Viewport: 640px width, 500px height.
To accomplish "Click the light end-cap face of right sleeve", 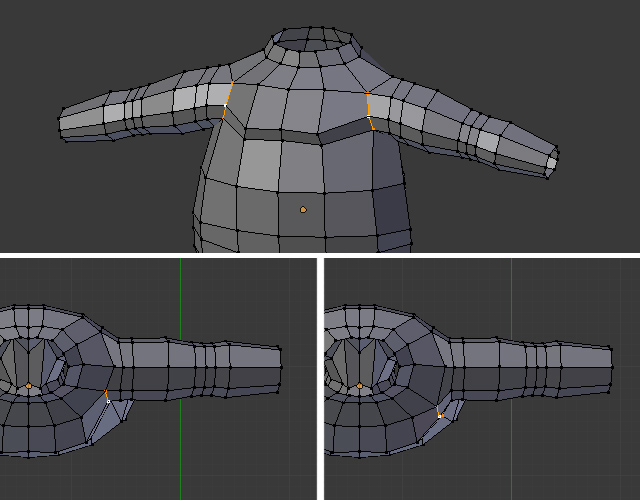I will [x=551, y=163].
